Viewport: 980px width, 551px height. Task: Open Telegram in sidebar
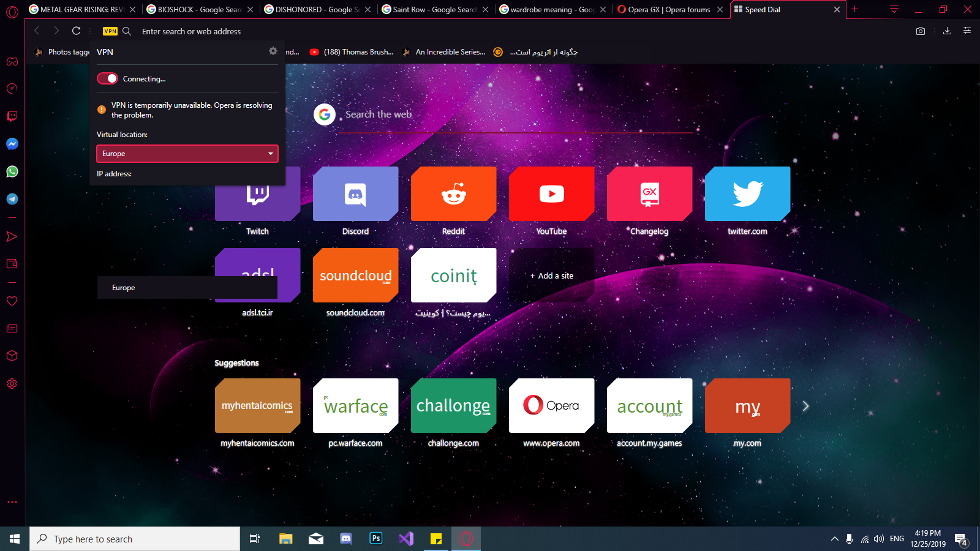(12, 199)
